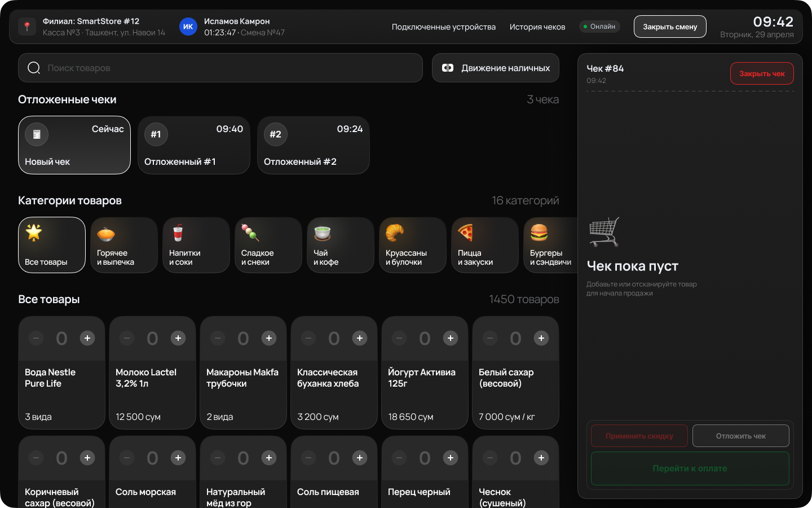Click the burger icon category
The width and height of the screenshot is (812, 508).
539,233
